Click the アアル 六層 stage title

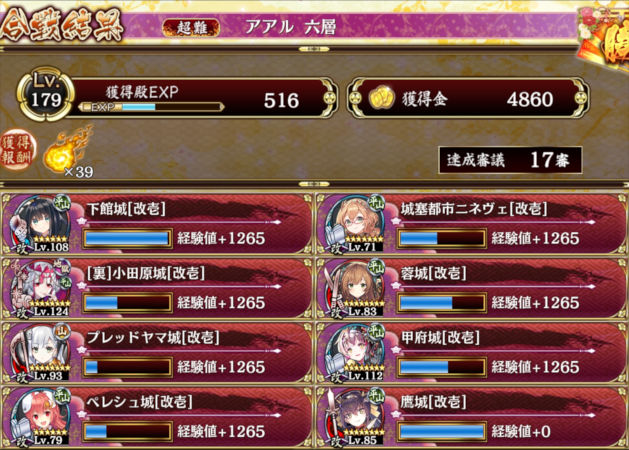coord(290,27)
